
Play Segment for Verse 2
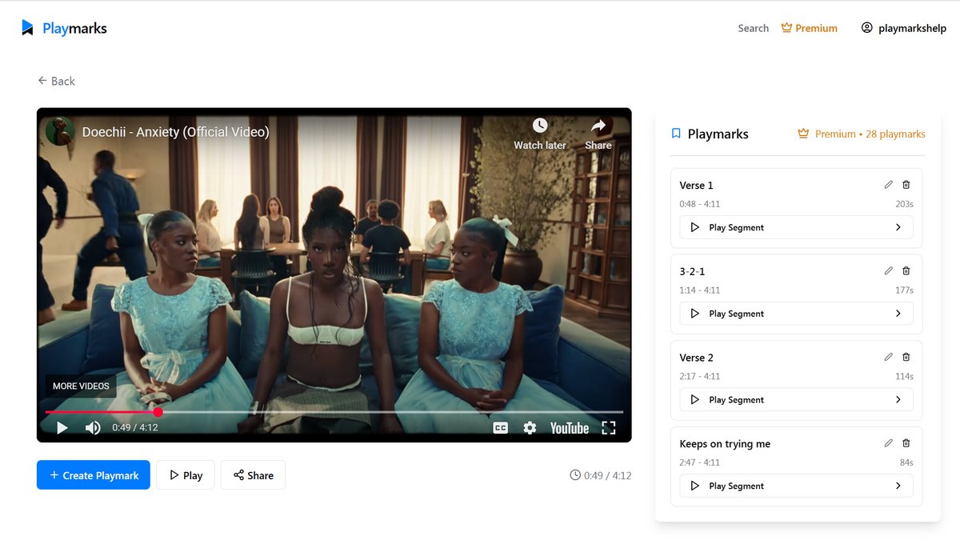click(x=796, y=399)
